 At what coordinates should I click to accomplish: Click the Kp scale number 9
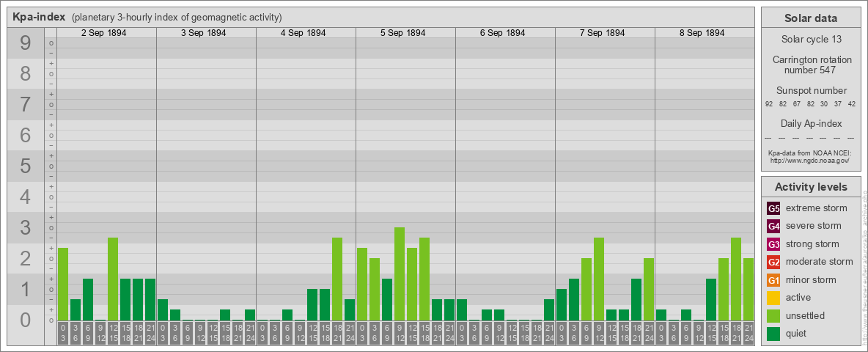click(x=26, y=43)
